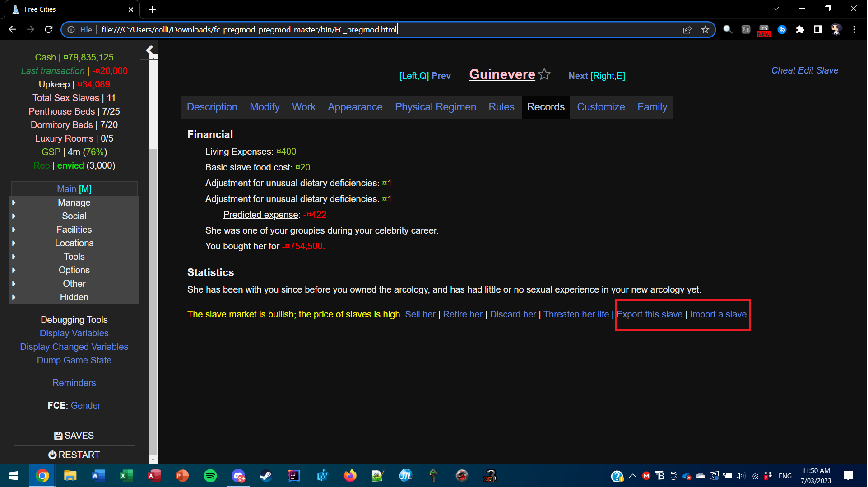Collapse the sidebar with the arrow icon

149,50
